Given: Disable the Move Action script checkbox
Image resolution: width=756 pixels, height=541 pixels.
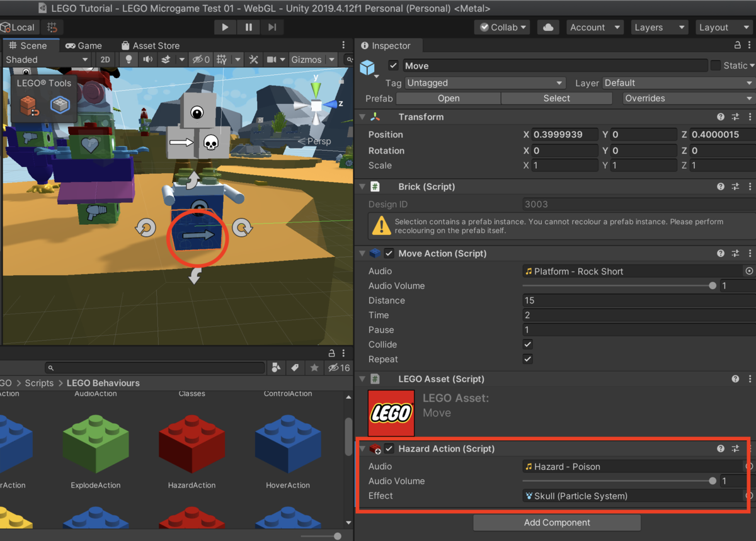Looking at the screenshot, I should click(389, 253).
